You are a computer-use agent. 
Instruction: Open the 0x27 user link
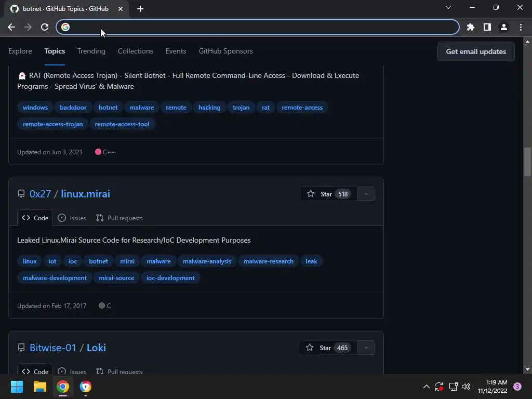[40, 194]
